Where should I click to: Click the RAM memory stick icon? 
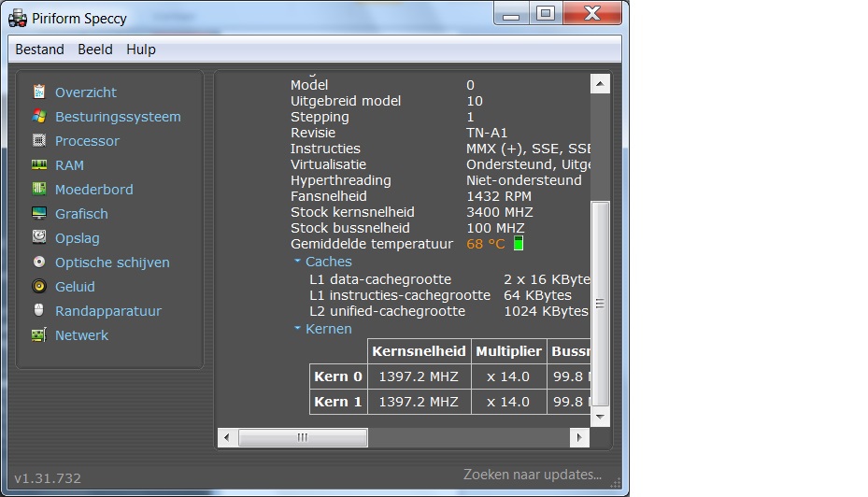click(x=38, y=164)
